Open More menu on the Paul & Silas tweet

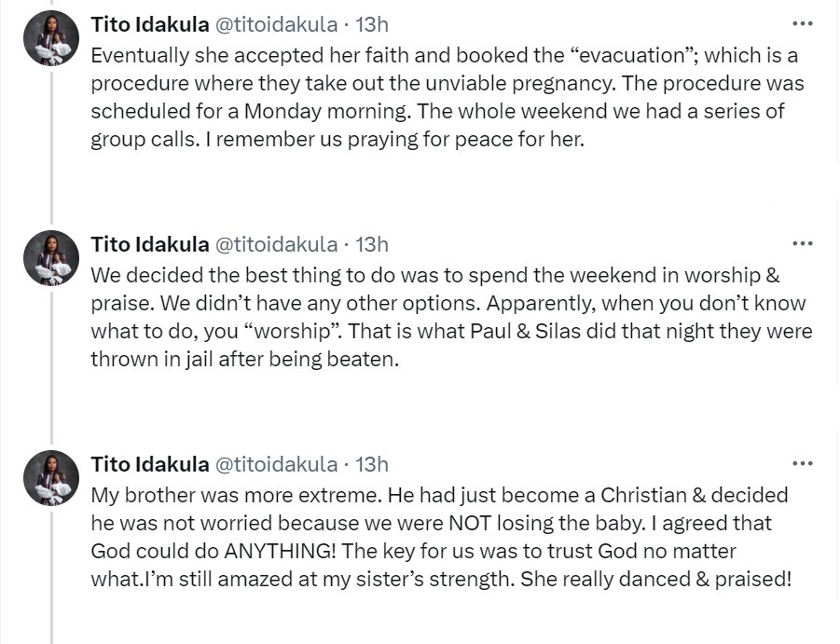(802, 244)
